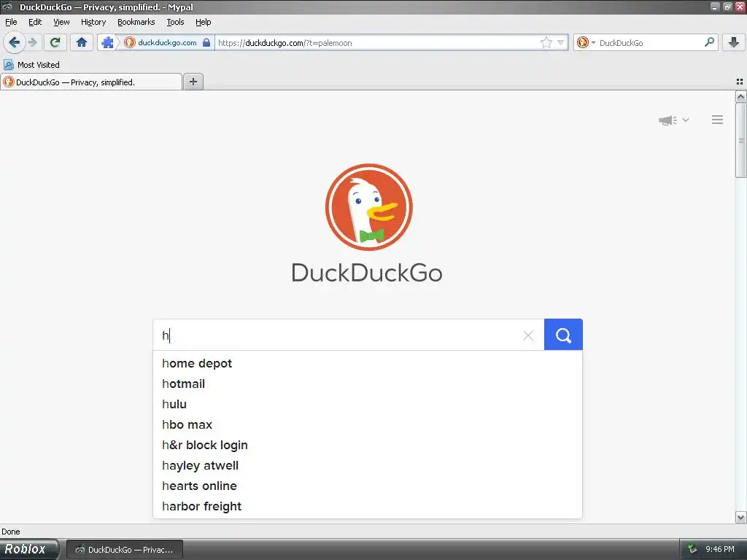
Task: Click the padlock security icon
Action: [206, 42]
